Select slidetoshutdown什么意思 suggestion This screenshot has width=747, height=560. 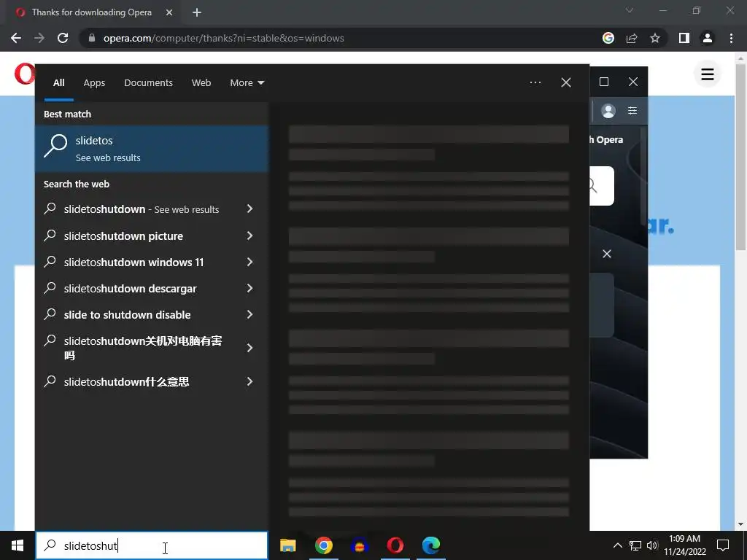click(x=126, y=381)
